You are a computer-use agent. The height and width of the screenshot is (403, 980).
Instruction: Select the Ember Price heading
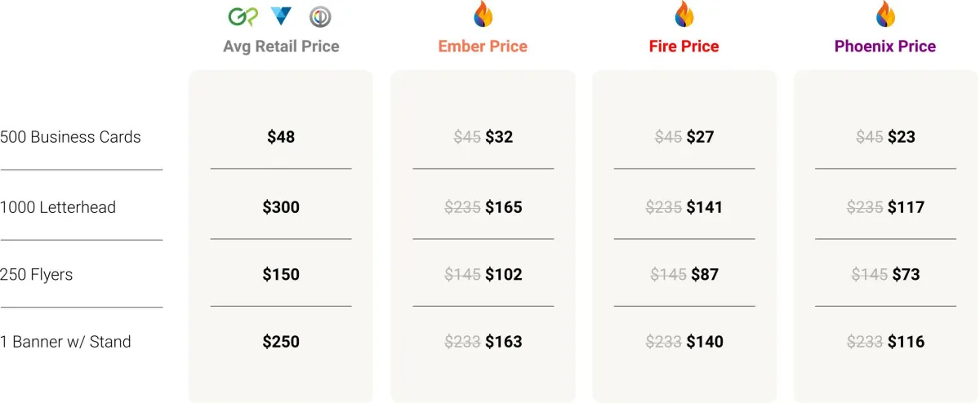[483, 46]
